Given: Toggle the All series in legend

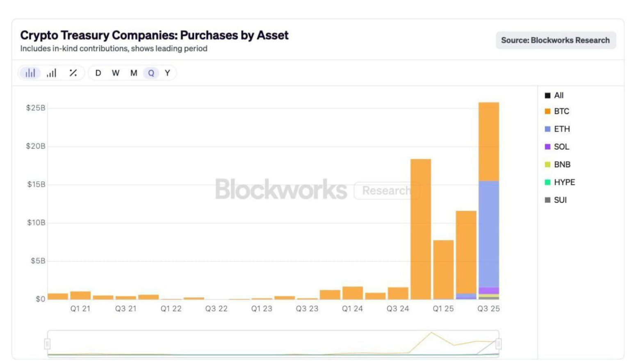Looking at the screenshot, I should (x=554, y=96).
